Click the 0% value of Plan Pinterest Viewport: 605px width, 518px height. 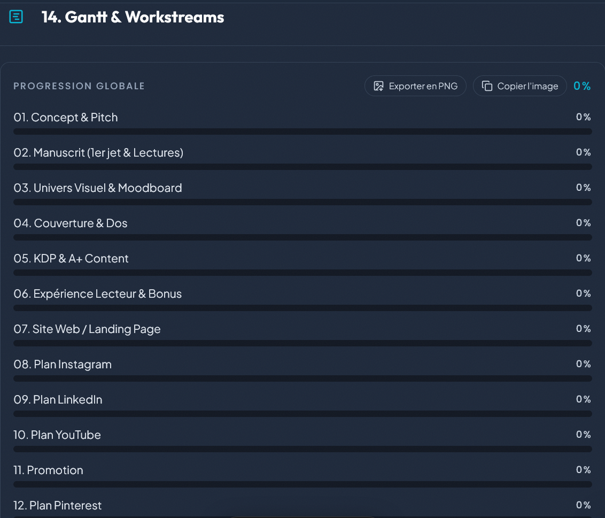(583, 505)
